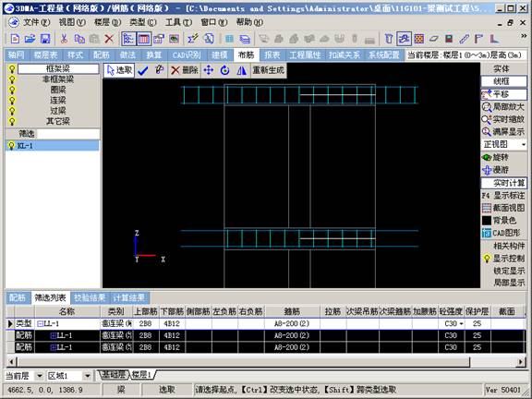Open the C30 concrete strength dropdown
The width and height of the screenshot is (532, 399).
click(462, 323)
